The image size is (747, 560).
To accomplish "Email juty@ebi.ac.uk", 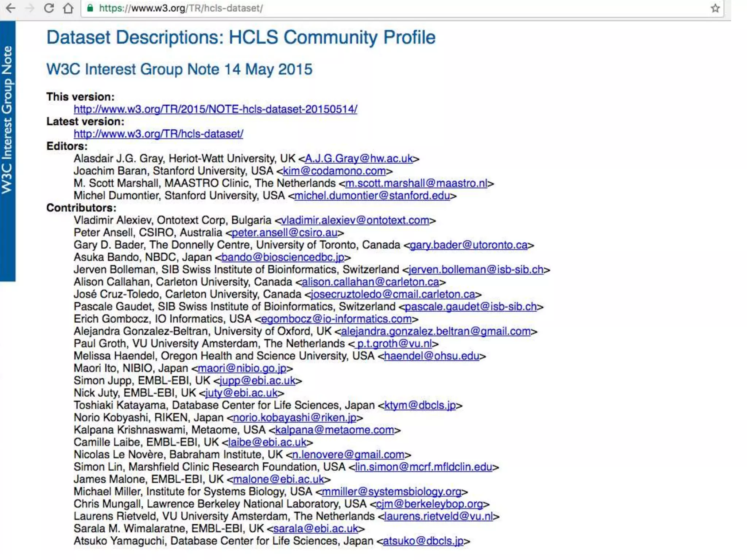I will tap(241, 393).
